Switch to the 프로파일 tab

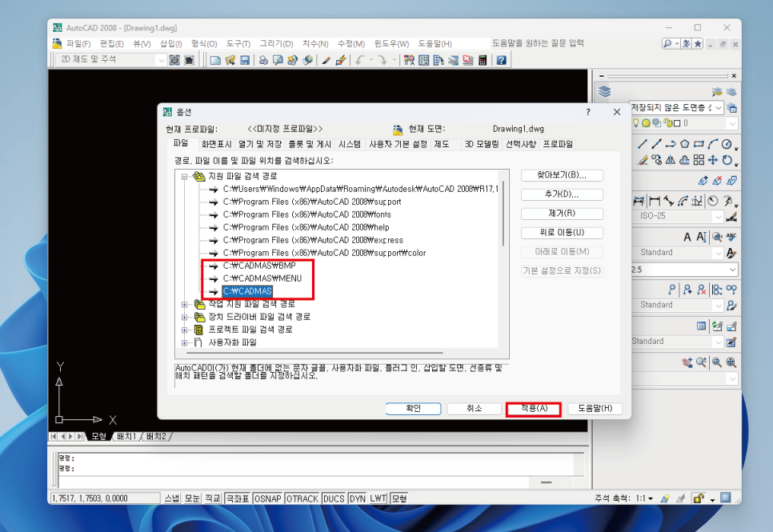[558, 144]
